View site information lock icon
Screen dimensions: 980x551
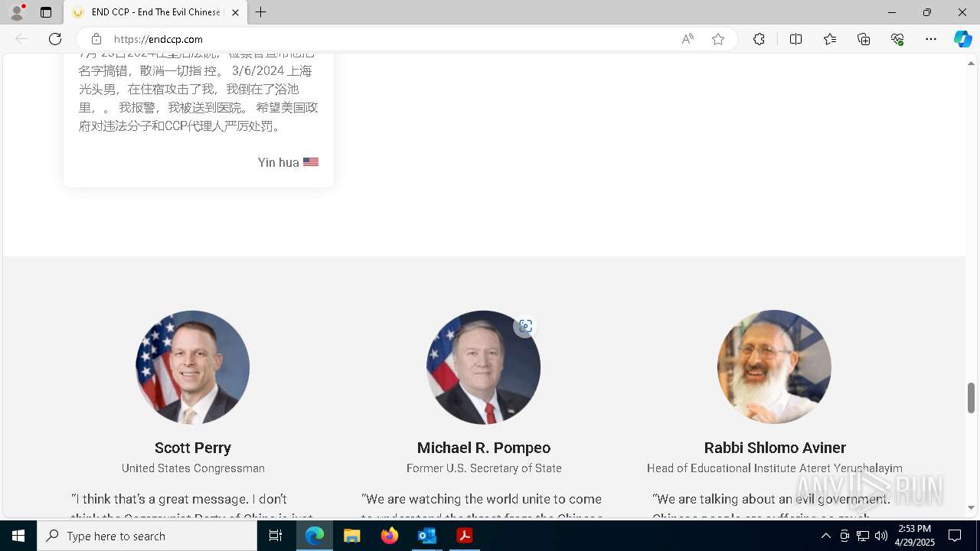tap(96, 39)
